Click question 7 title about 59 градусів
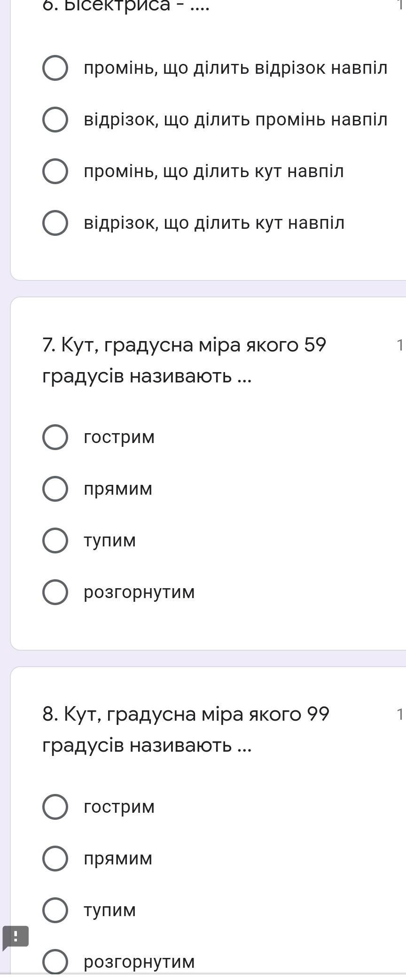Viewport: 406px width, 980px height. (184, 360)
